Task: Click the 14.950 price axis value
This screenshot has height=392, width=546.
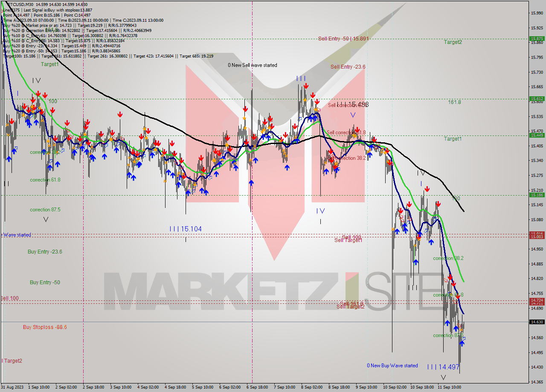Action: click(537, 249)
